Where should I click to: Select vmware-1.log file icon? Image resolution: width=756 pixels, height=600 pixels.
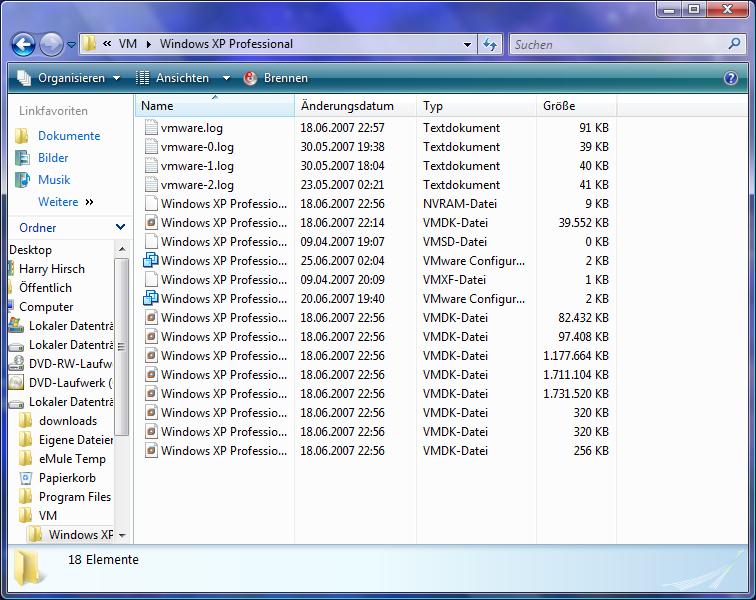[151, 165]
